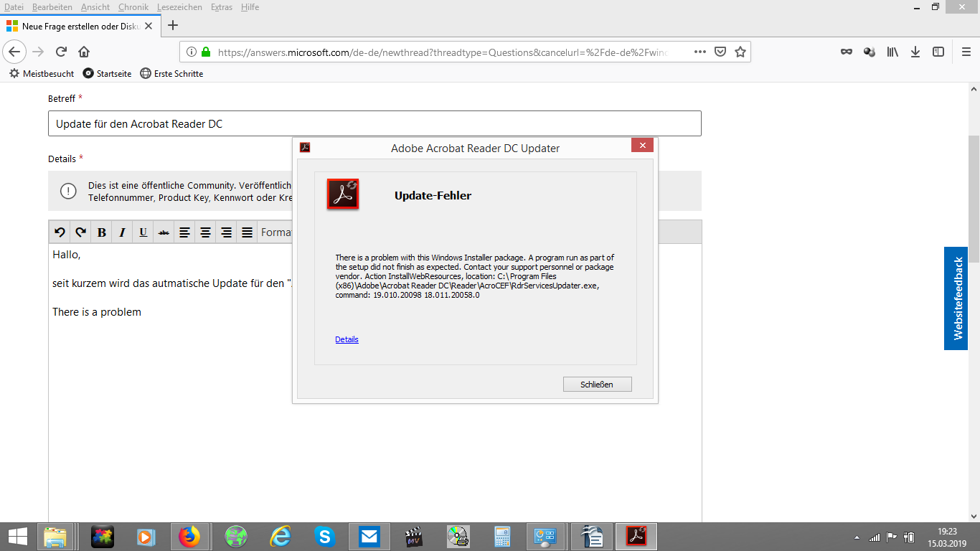
Task: Launch Internet Explorer from the taskbar
Action: [x=279, y=536]
